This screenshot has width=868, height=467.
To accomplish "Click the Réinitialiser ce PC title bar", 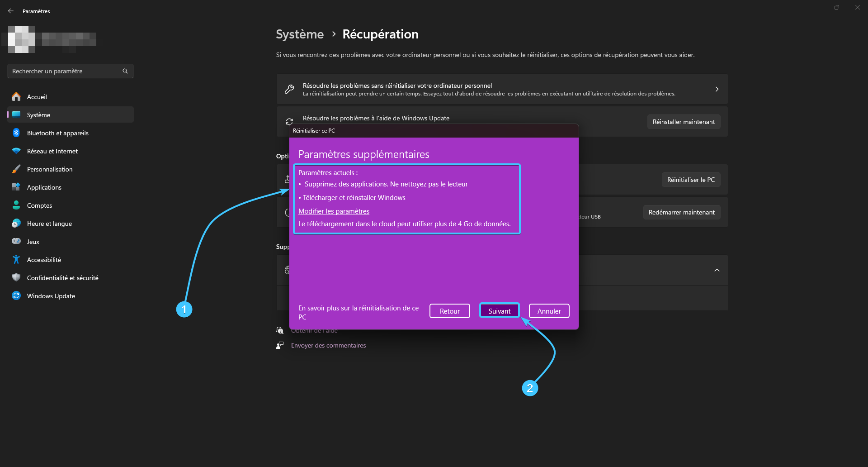I will 434,131.
